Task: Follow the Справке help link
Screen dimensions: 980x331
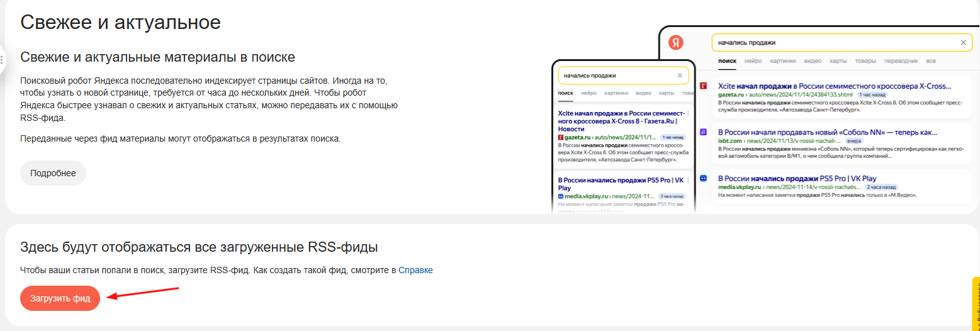Action: pyautogui.click(x=415, y=270)
